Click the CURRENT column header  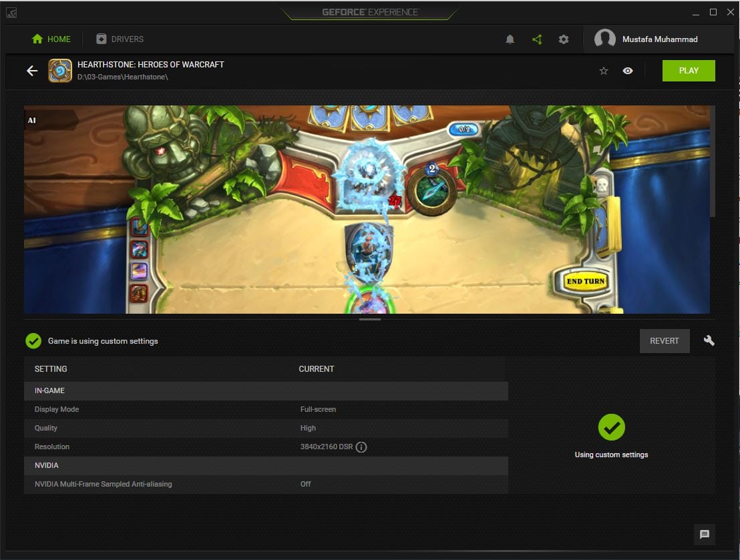click(316, 369)
